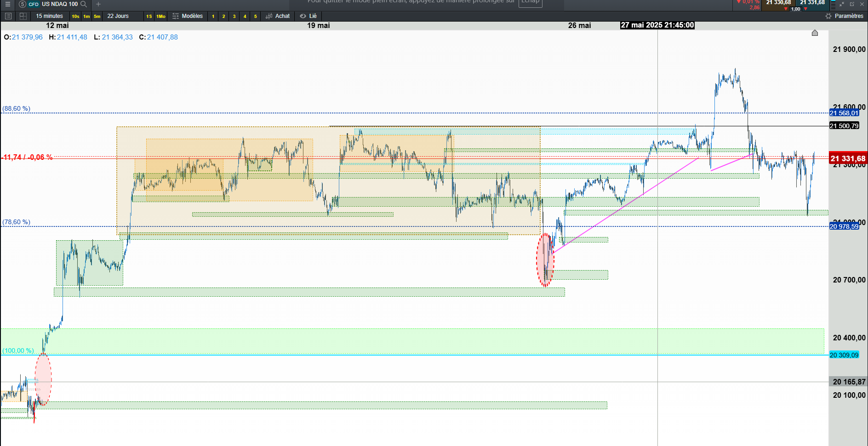Select the 78,60 % Fibonacci level label

tap(16, 222)
